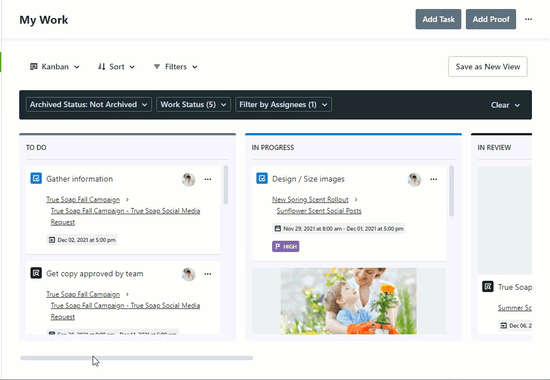The image size is (550, 380).
Task: Expand Archived Status: Not Archived filter
Action: coord(89,105)
